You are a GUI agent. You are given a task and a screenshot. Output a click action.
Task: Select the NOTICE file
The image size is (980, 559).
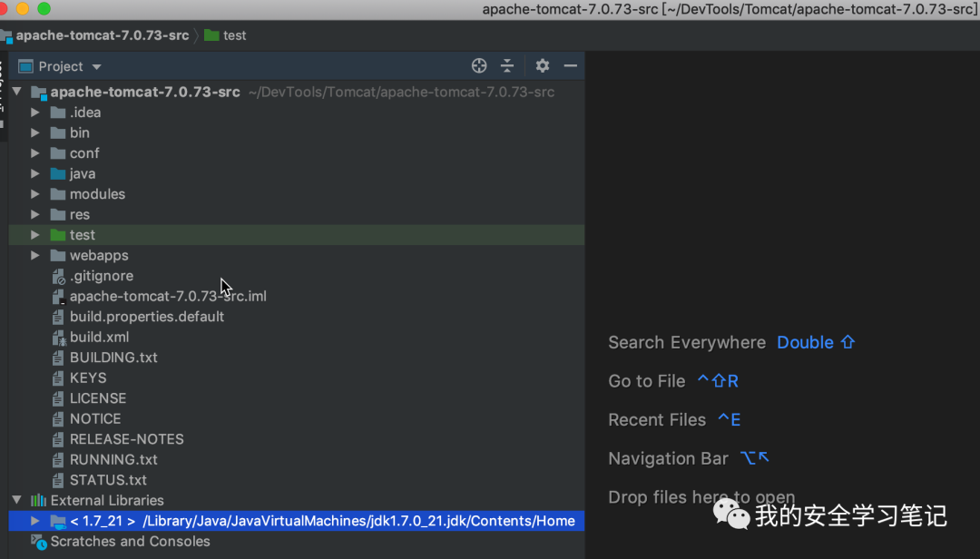95,419
